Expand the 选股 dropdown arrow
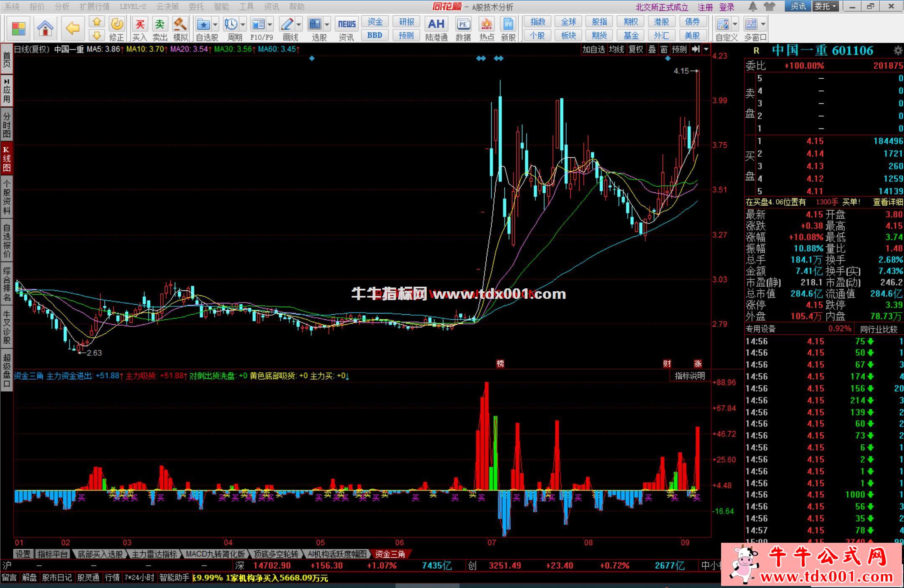 (327, 24)
